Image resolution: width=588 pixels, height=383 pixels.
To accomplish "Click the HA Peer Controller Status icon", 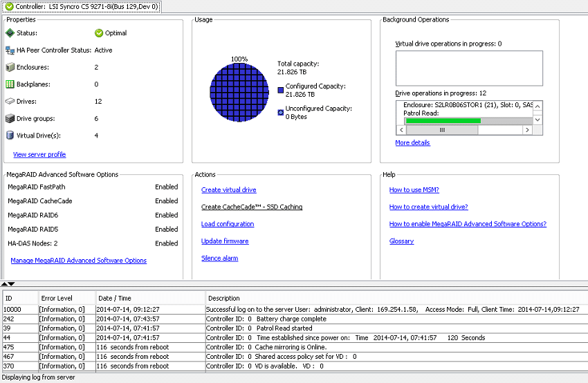I will [x=10, y=50].
